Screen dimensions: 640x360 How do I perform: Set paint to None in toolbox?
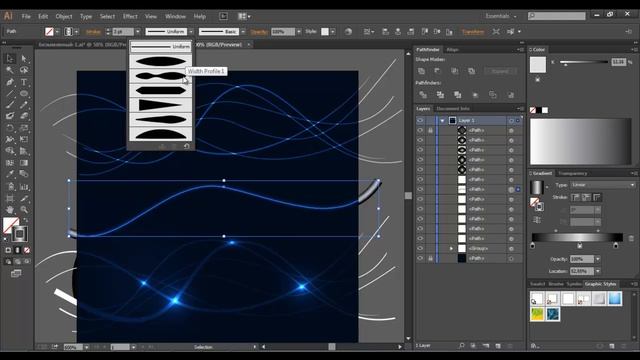point(27,250)
